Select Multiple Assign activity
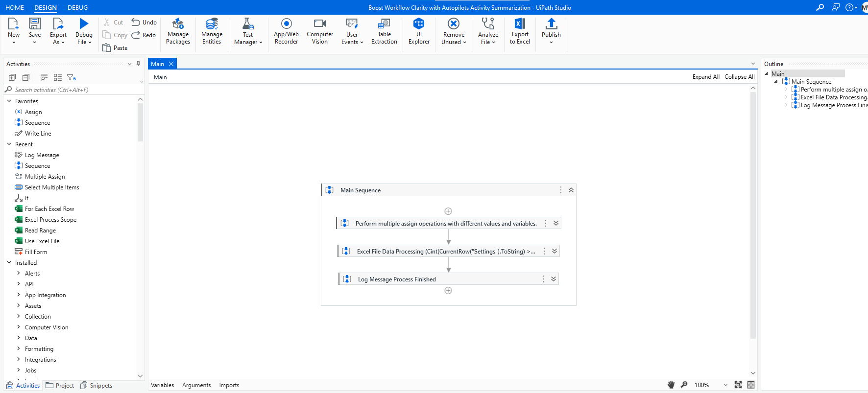The width and height of the screenshot is (868, 393). [x=45, y=177]
